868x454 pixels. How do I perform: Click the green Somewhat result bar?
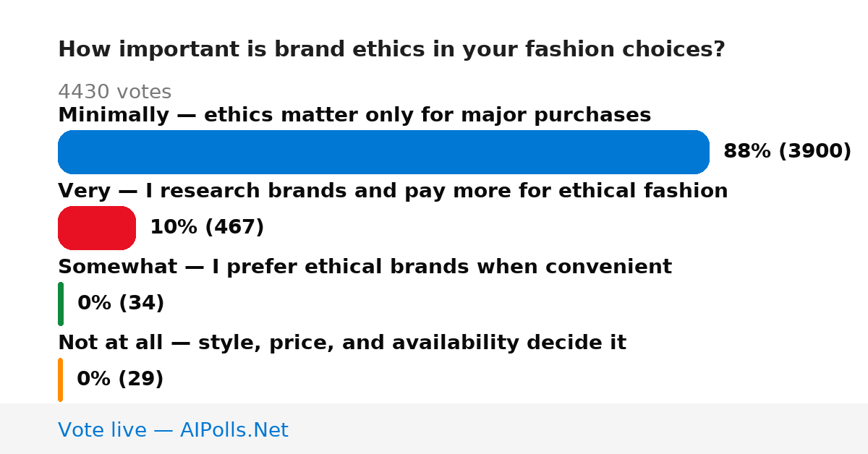coord(61,304)
